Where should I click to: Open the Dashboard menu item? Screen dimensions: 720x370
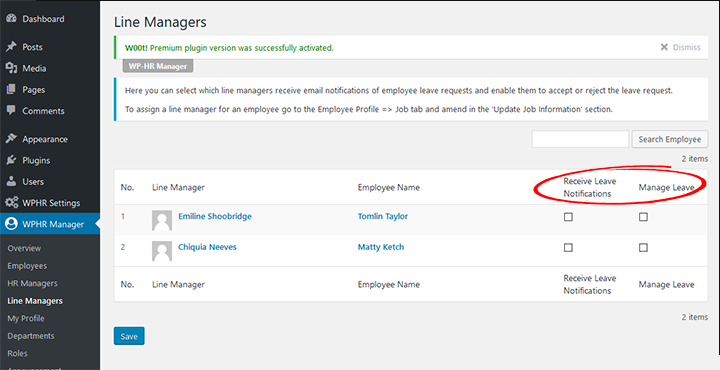pos(50,19)
